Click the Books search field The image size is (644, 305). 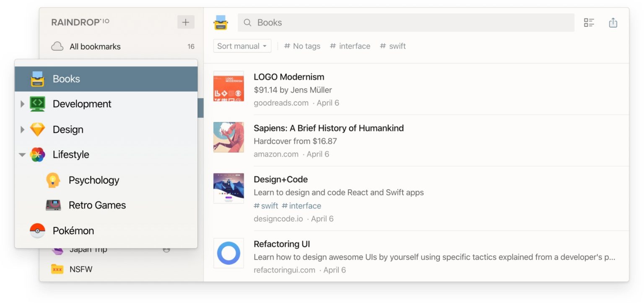coord(406,23)
